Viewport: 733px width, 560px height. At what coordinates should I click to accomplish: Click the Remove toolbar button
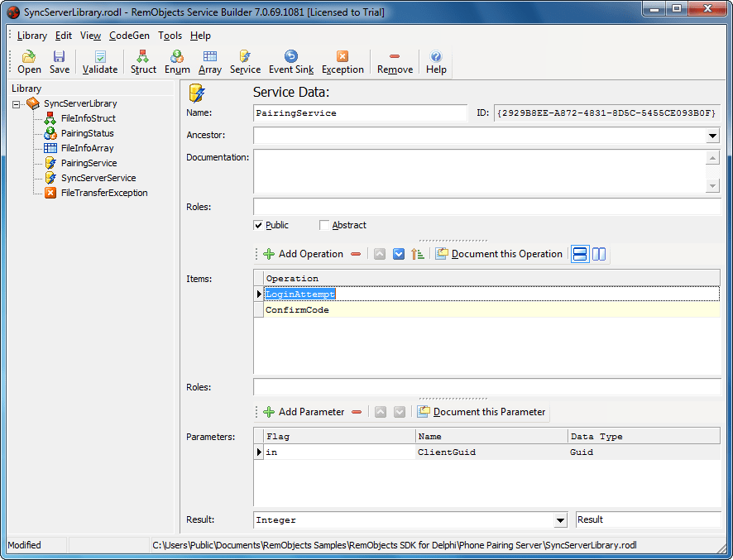point(395,62)
